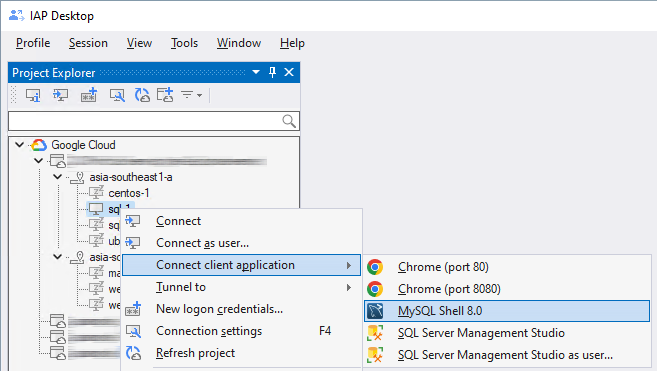
Task: Expand the Tunnel to submenu
Action: [x=241, y=287]
